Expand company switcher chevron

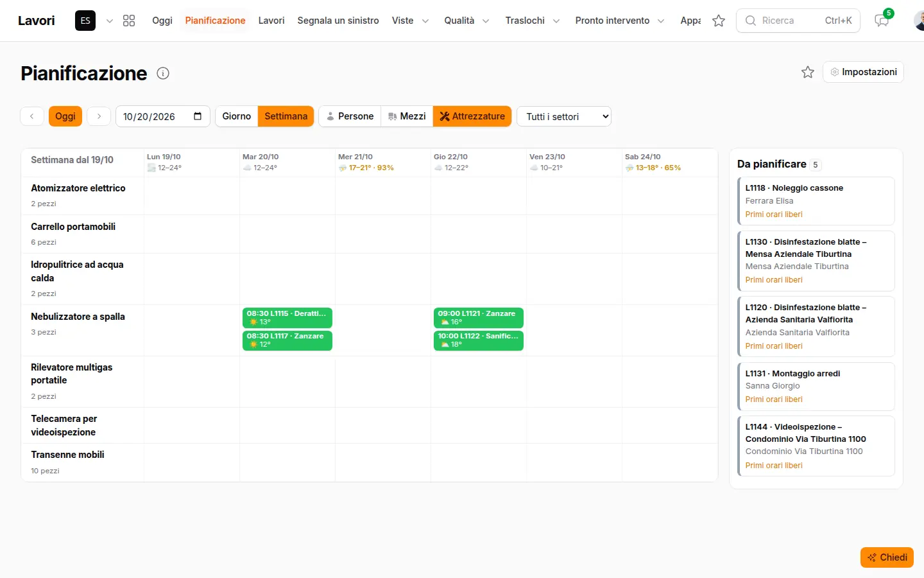point(110,21)
